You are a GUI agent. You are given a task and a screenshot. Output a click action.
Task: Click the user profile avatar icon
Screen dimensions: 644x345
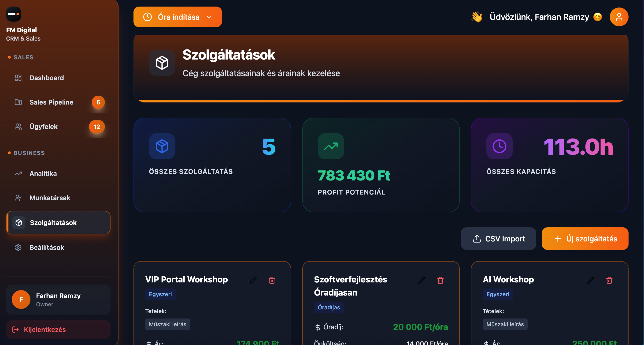(x=619, y=17)
